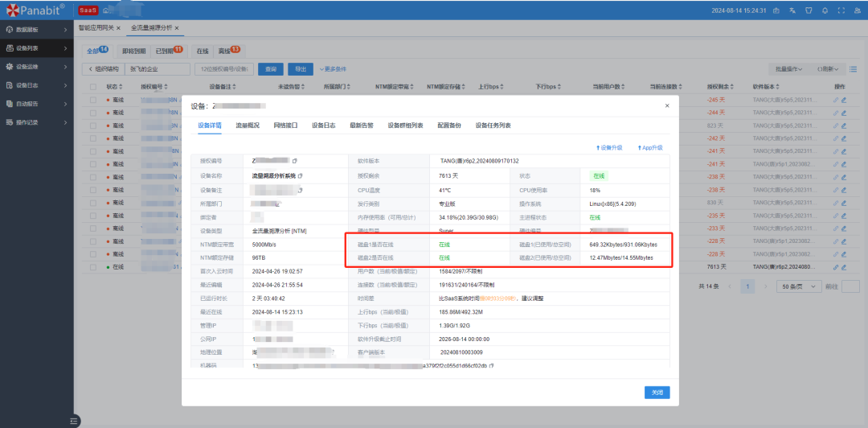The width and height of the screenshot is (868, 428).
Task: Click the App升级 link in dialog
Action: pyautogui.click(x=650, y=148)
